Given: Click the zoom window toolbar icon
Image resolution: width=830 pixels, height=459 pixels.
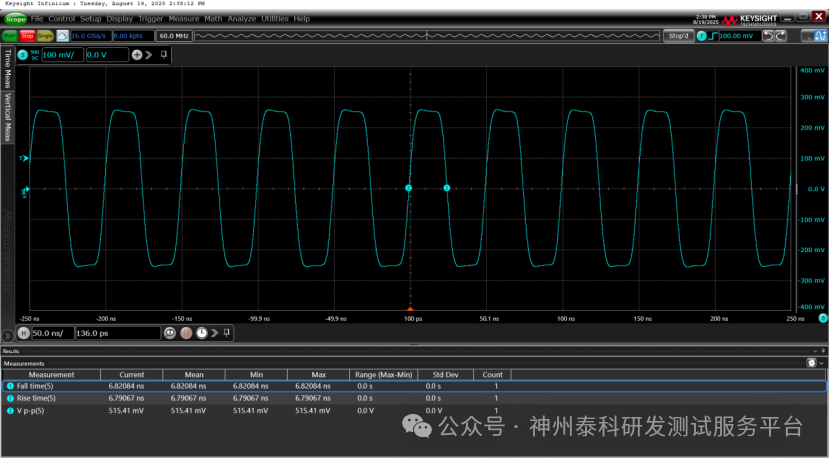Looking at the screenshot, I should pos(808,35).
